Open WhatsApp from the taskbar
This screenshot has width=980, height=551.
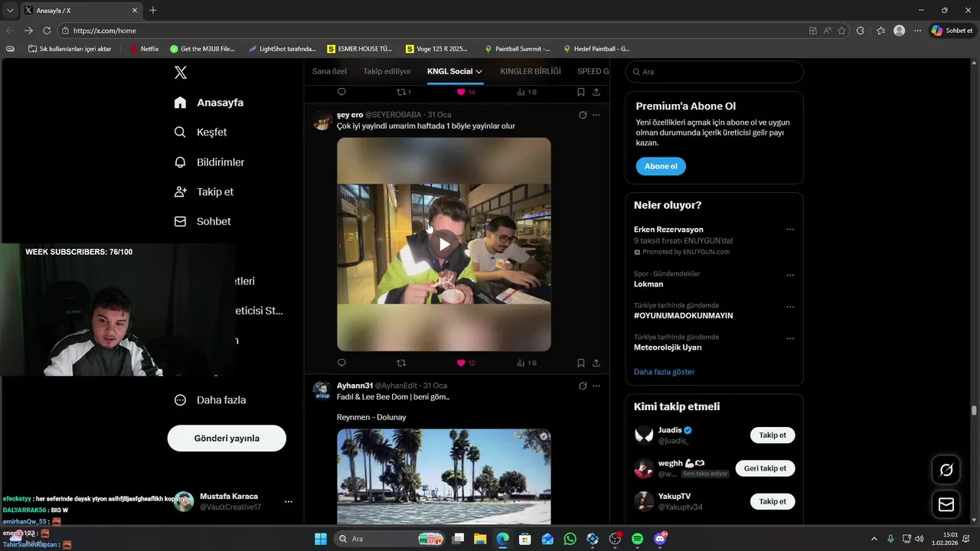[x=570, y=539]
